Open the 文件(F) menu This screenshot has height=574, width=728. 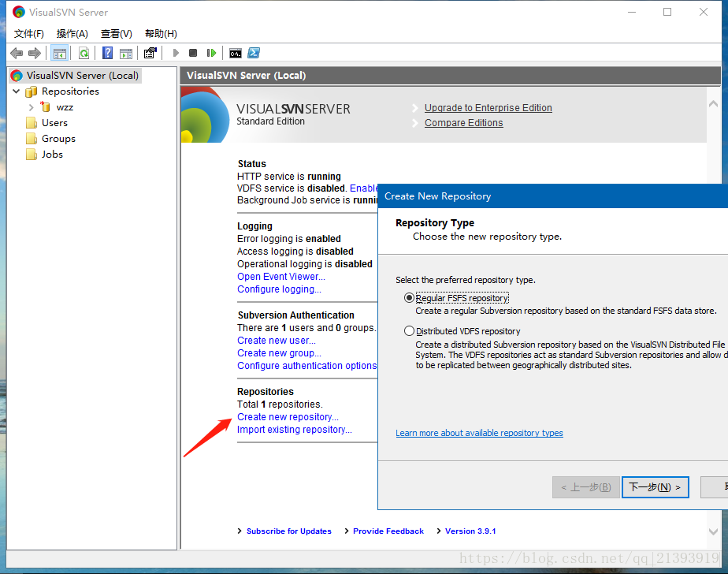29,33
